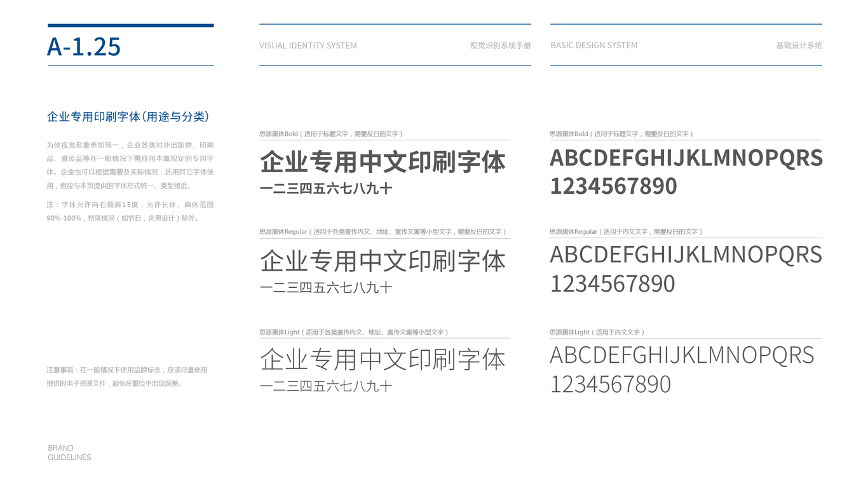Click the light-weight "企业专用中文印刷字体" sample
This screenshot has height=488, width=868.
383,360
